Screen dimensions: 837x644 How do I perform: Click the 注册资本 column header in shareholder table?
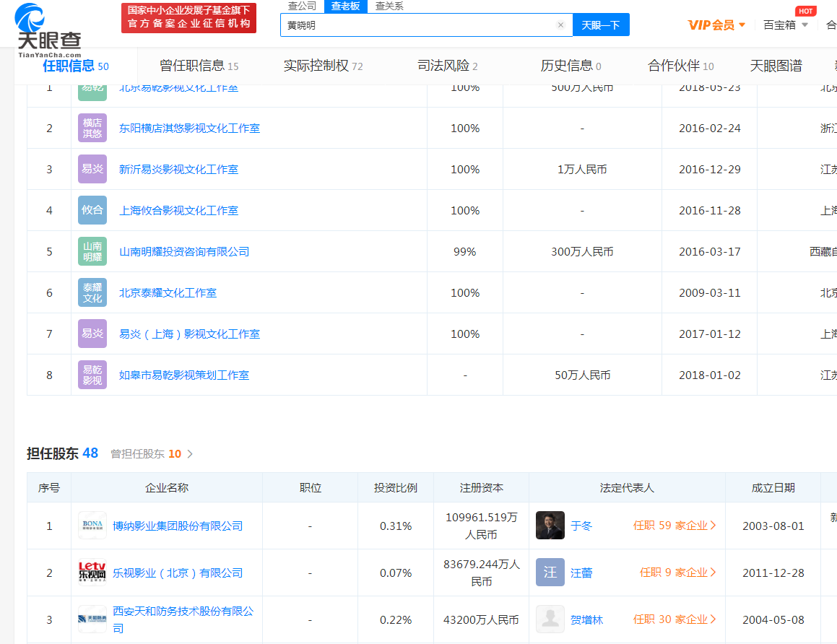pyautogui.click(x=482, y=487)
